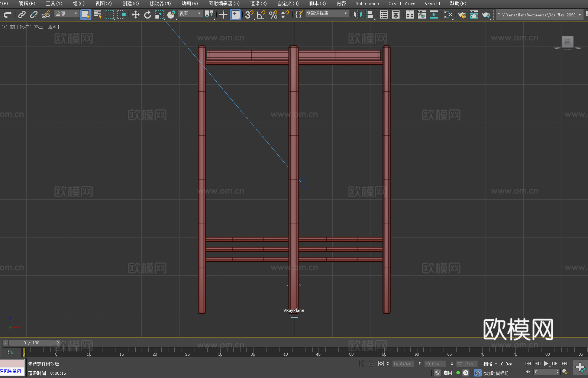Open the Substance menu
588x378 pixels.
[367, 3]
